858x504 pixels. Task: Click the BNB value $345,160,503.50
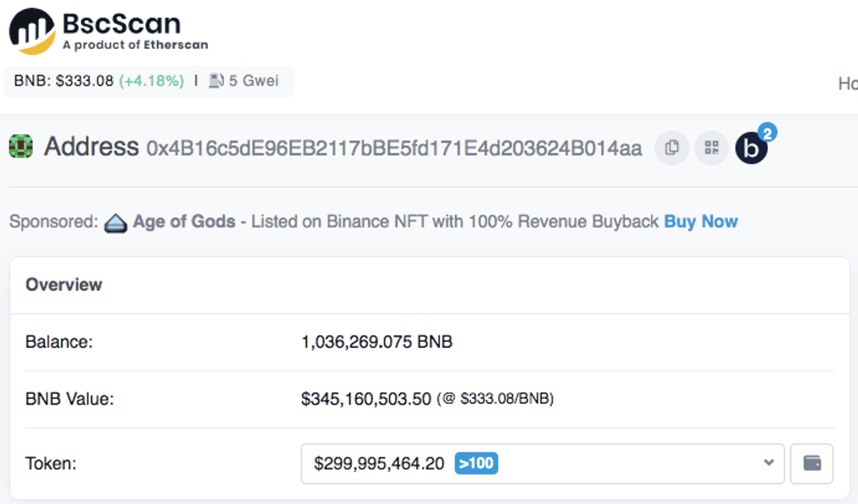click(x=366, y=399)
